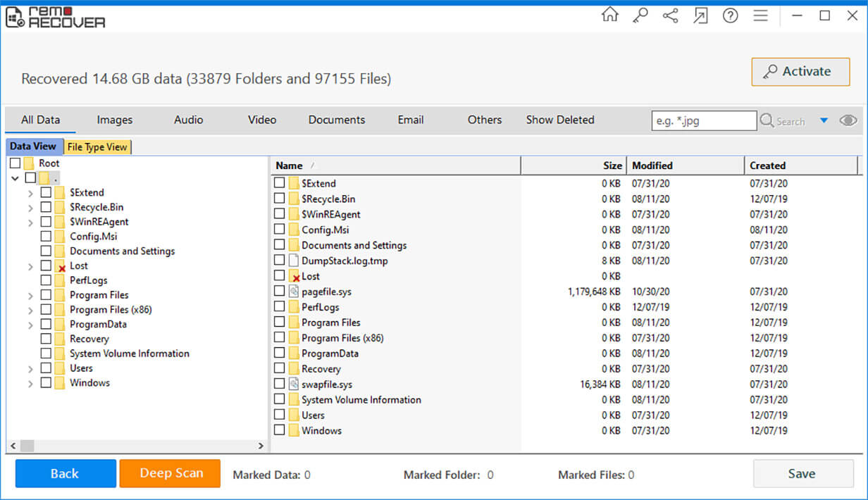Check the Root checkbox in tree

point(15,163)
